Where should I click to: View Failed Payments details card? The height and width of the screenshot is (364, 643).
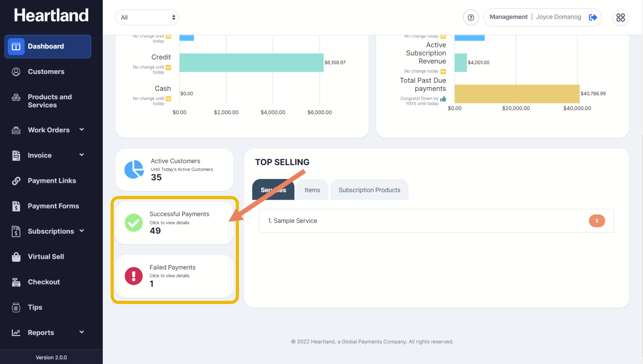(x=174, y=276)
